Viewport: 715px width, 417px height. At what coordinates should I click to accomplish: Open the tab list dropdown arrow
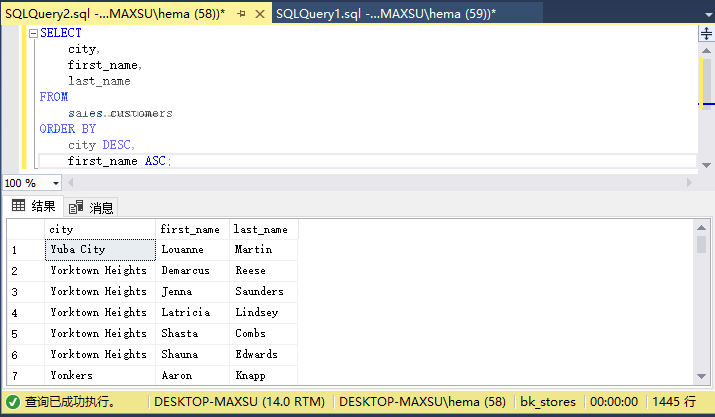[x=709, y=15]
